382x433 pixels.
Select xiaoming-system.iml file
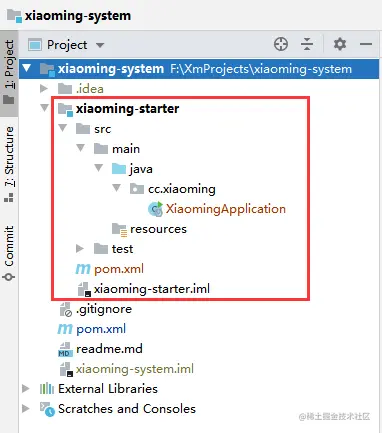point(135,369)
